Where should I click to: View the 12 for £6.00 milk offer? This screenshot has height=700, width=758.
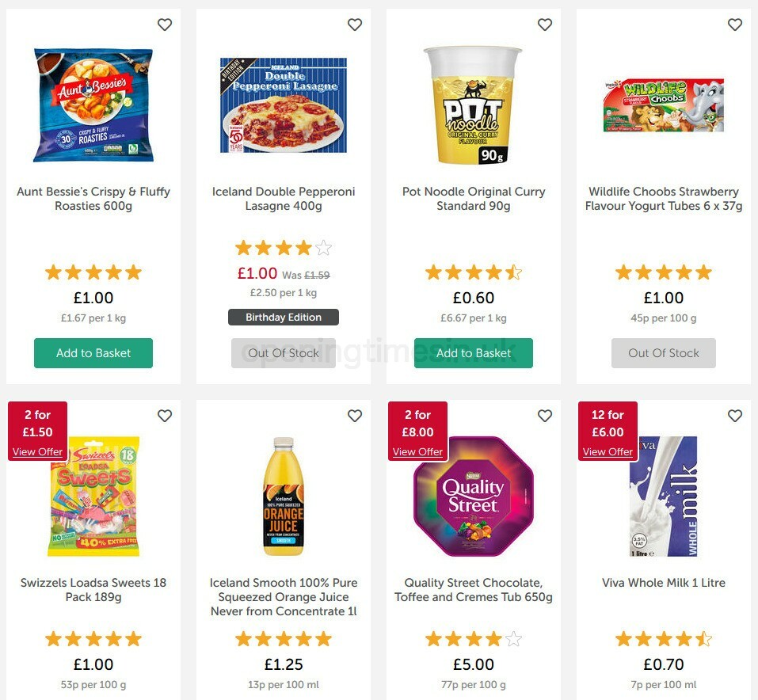pyautogui.click(x=607, y=451)
